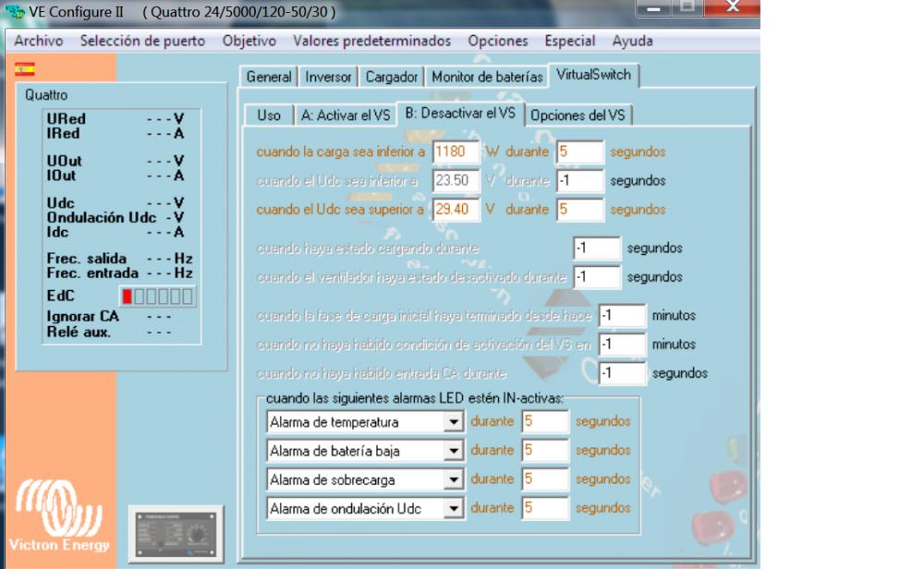Open the Opciones menu
The height and width of the screenshot is (569, 924).
[x=498, y=41]
